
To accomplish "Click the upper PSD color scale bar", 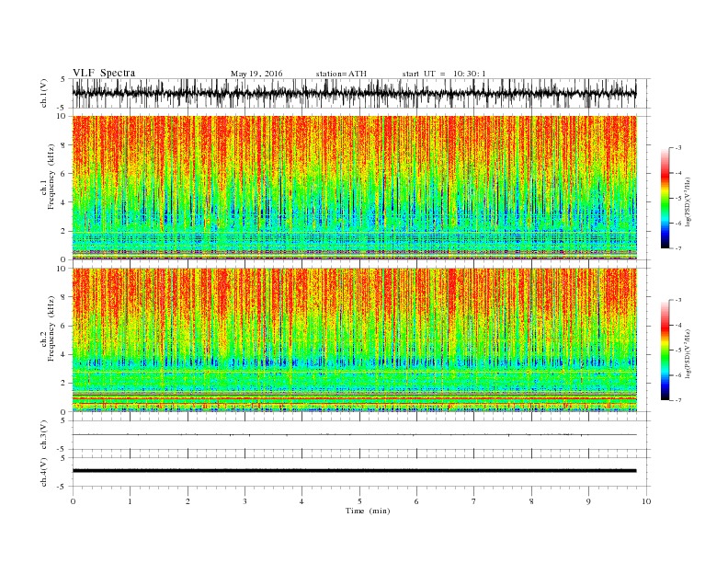I will 665,198.
